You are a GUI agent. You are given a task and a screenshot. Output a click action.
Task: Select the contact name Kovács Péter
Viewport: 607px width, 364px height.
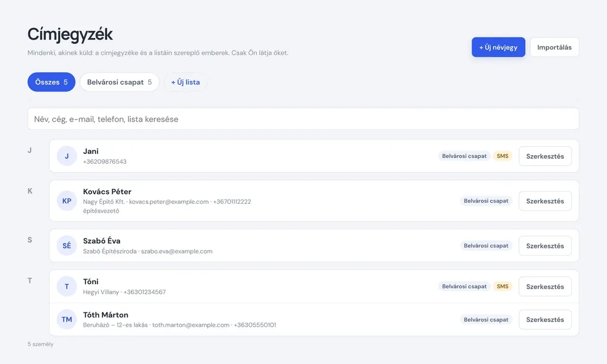coord(107,192)
